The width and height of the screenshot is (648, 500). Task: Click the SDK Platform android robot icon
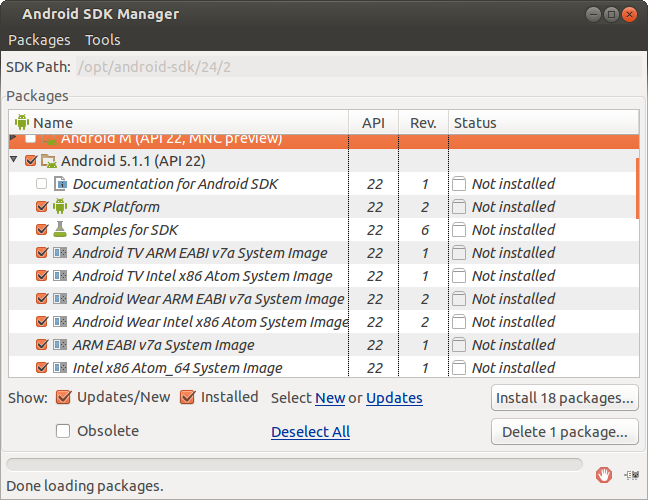[60, 207]
